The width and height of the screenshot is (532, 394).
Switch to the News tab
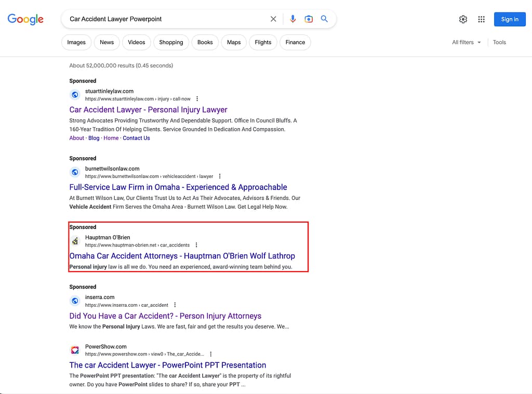(107, 43)
